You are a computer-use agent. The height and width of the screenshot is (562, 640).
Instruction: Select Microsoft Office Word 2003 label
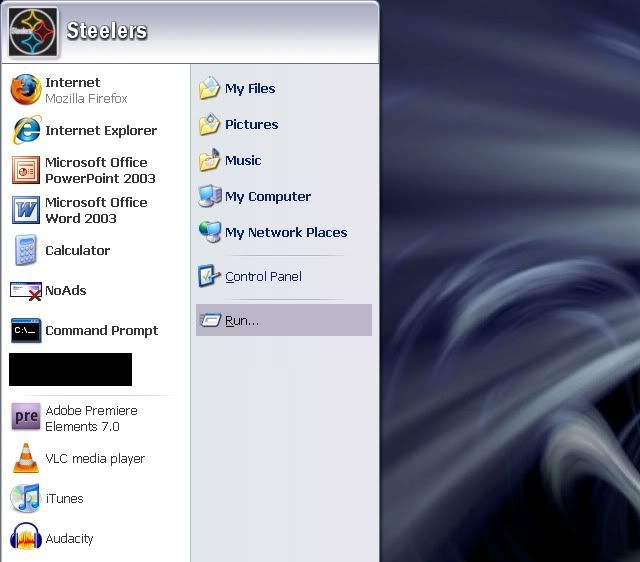(96, 210)
